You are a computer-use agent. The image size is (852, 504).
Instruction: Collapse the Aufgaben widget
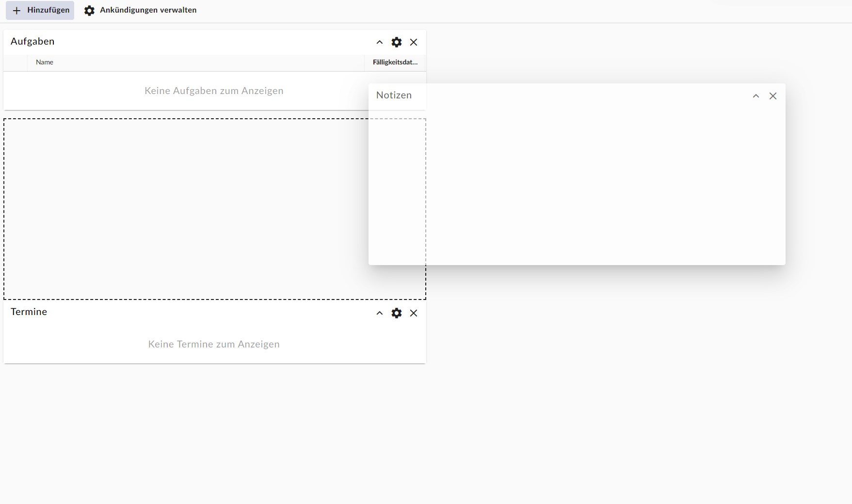(x=380, y=42)
